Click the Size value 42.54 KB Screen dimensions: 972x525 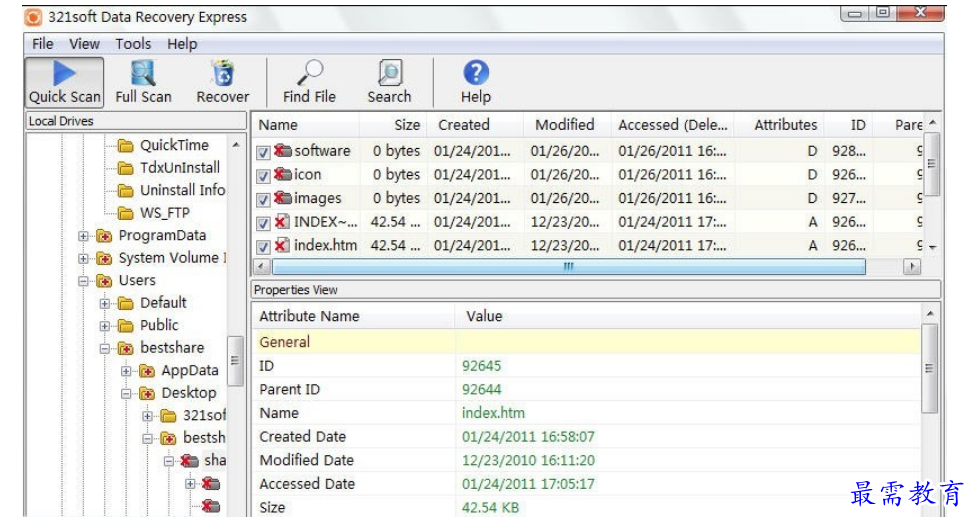click(x=490, y=507)
